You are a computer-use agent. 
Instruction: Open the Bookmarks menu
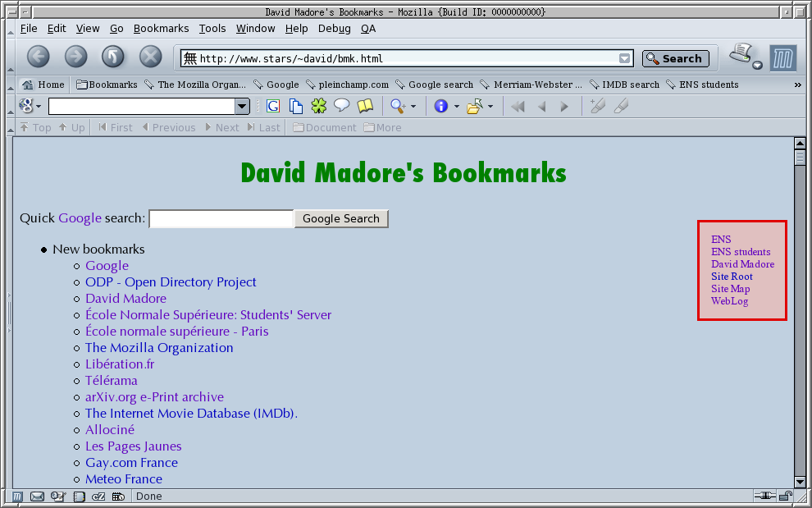point(161,28)
